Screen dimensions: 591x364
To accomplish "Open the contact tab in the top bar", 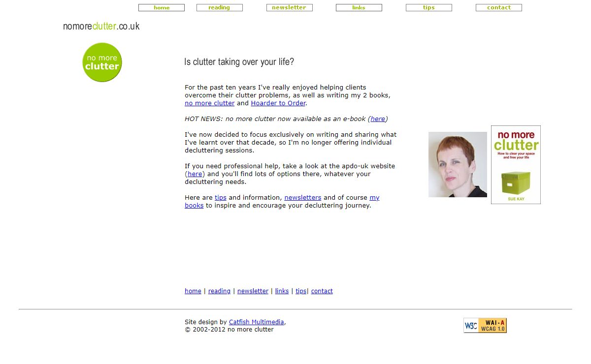I will click(x=498, y=7).
